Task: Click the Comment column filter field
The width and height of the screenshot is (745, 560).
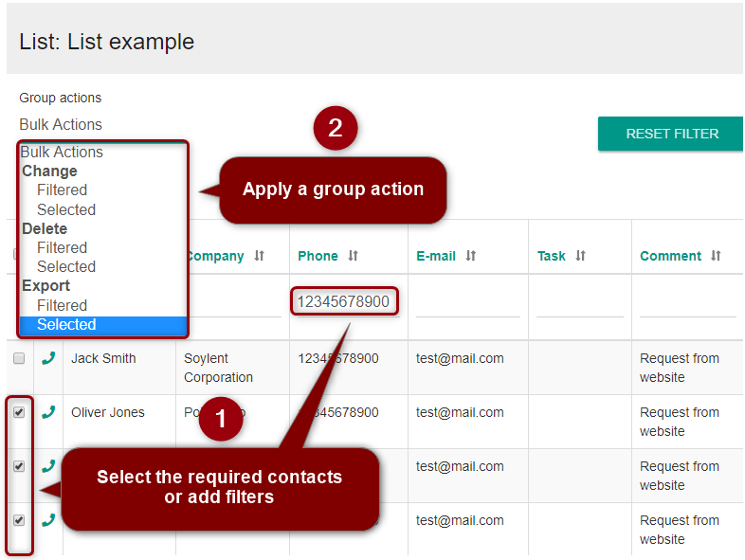Action: tap(687, 303)
